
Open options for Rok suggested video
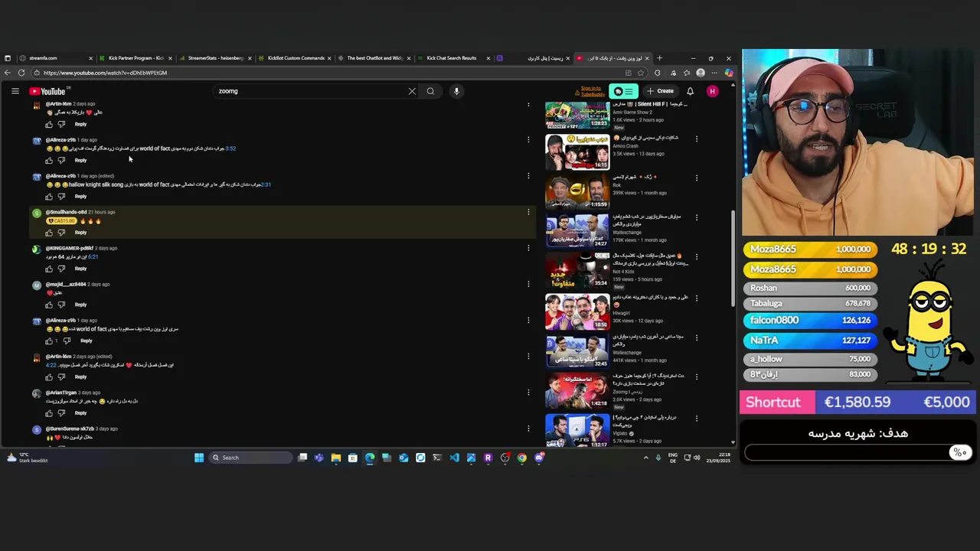point(697,178)
